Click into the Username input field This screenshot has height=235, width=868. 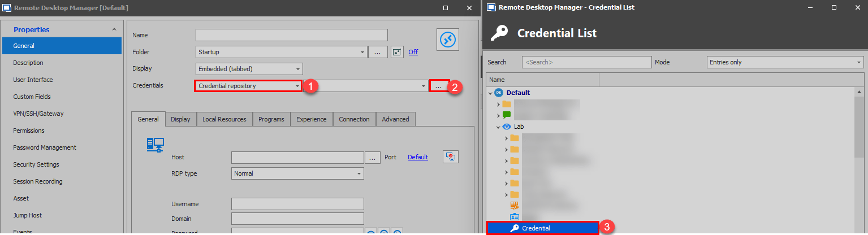tap(297, 204)
